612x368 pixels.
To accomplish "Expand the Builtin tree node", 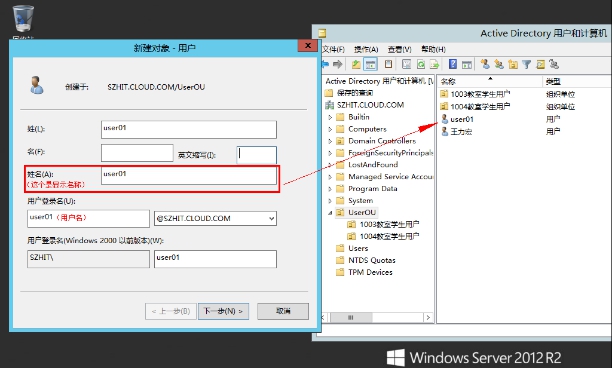I will (x=330, y=117).
